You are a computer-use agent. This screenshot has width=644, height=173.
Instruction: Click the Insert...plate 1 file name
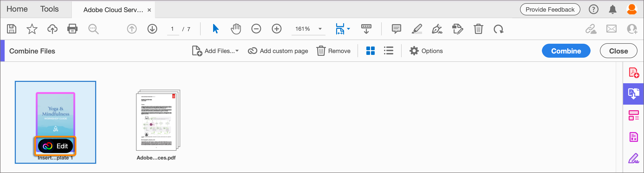pyautogui.click(x=55, y=158)
